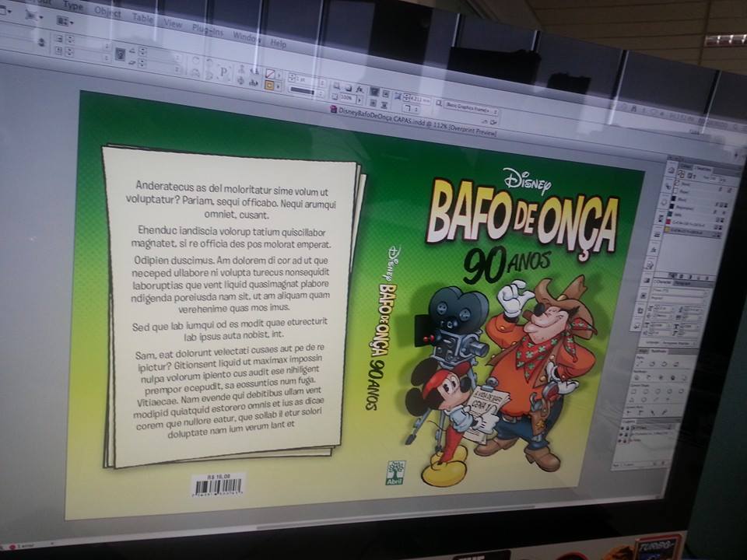Click the stroke weight field
This screenshot has width=747, height=560.
tap(305, 79)
